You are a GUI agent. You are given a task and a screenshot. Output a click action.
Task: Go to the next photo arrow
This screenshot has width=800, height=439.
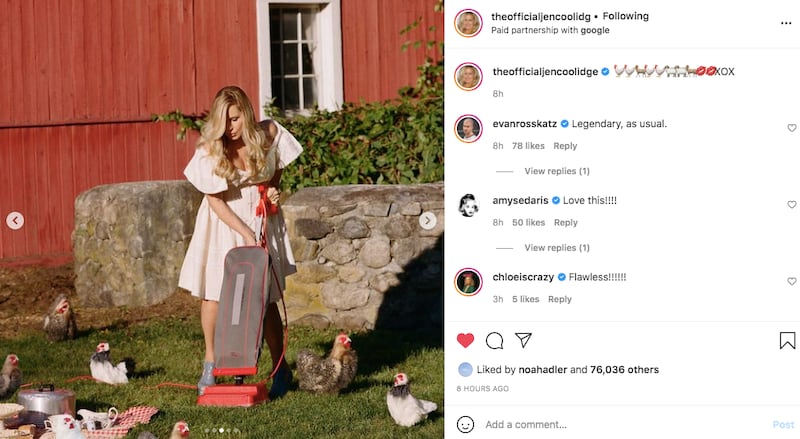(x=428, y=221)
